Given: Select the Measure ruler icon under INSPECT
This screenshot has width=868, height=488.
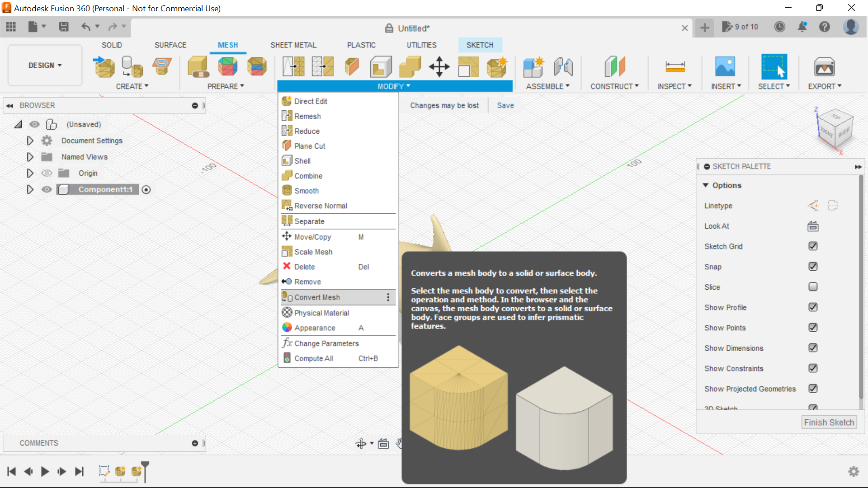Looking at the screenshot, I should point(675,66).
